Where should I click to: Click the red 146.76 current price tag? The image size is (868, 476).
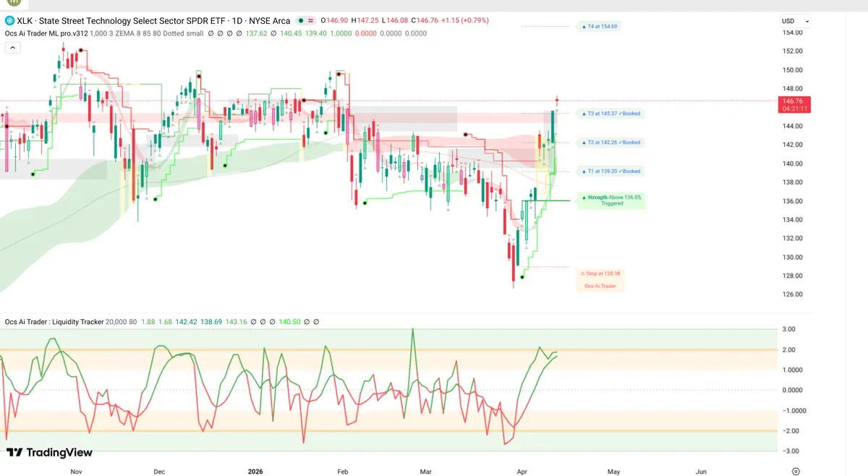pos(793,104)
